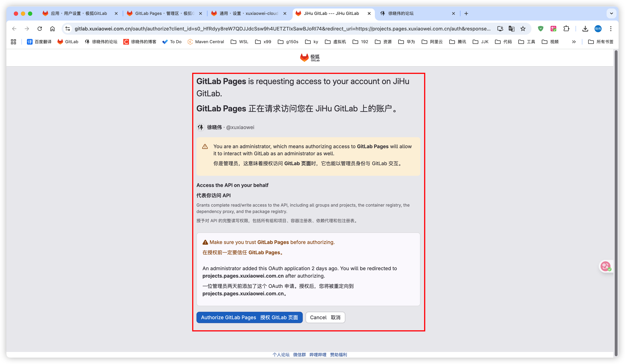
Task: Click Authorize GitLab Pages button
Action: point(249,317)
